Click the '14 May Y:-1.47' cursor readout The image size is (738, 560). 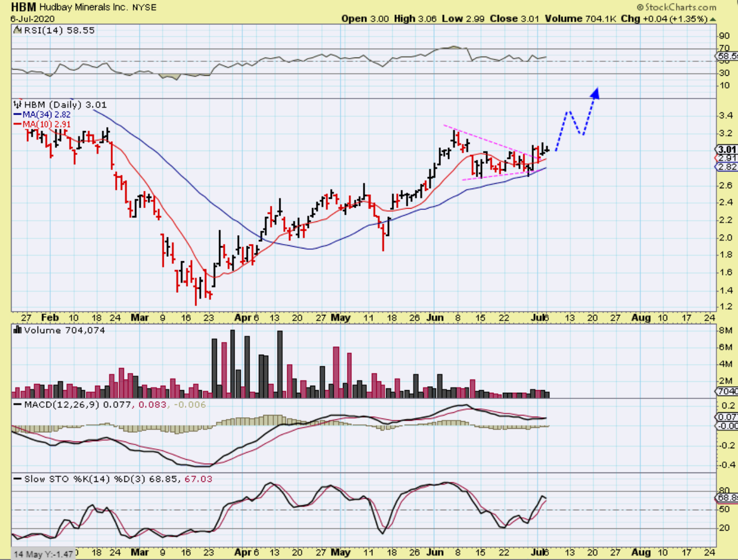coord(43,554)
